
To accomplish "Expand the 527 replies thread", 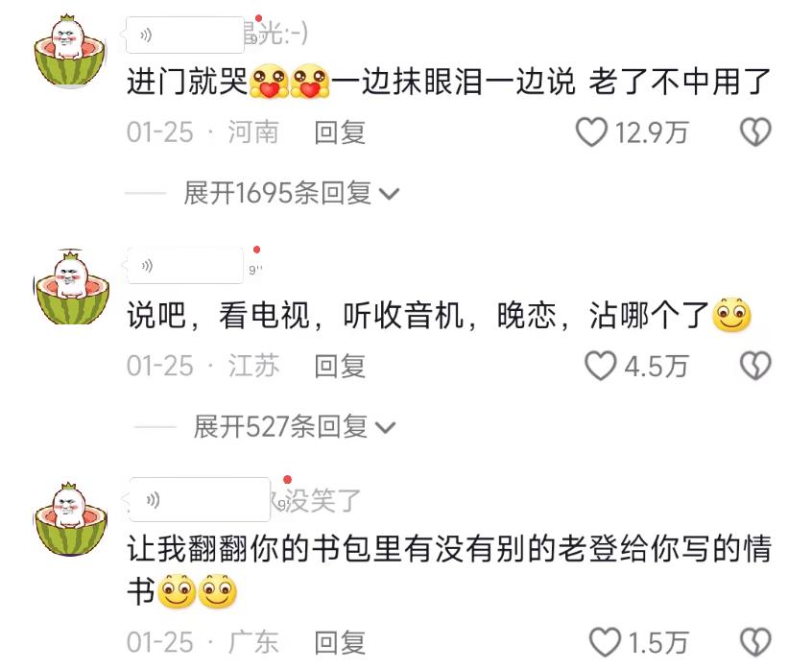I will tap(295, 427).
